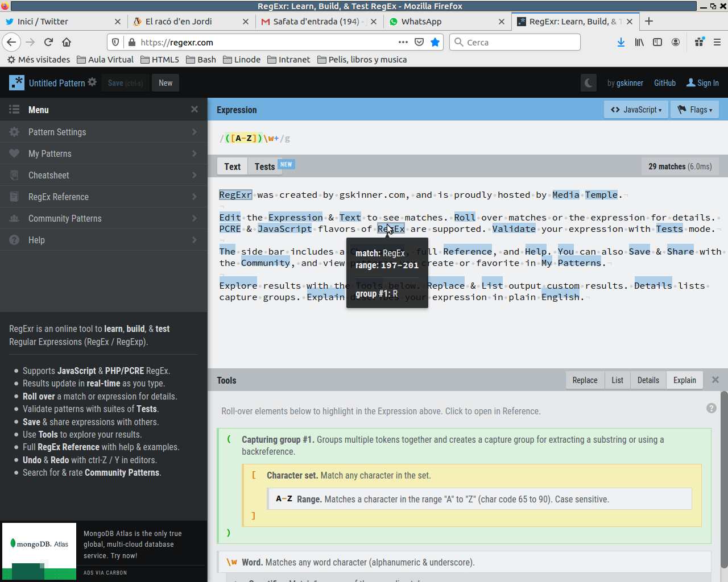728x582 pixels.
Task: Switch to the Details tool tab
Action: pos(648,380)
